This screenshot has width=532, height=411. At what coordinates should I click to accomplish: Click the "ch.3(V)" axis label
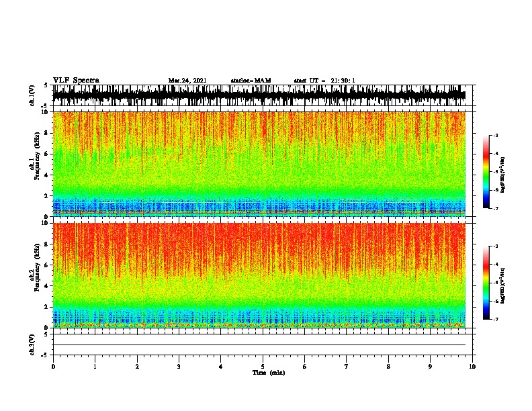(32, 345)
